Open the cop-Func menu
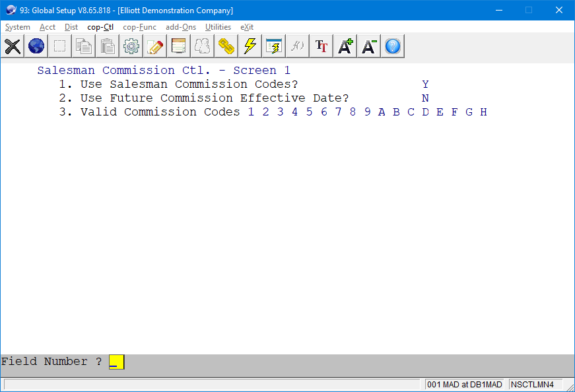This screenshot has width=575, height=392. click(140, 27)
